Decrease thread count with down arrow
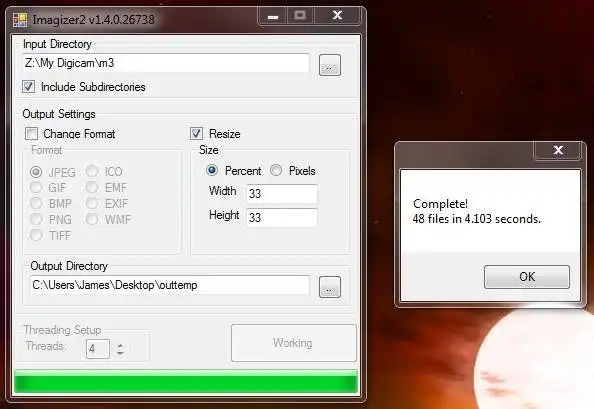The height and width of the screenshot is (409, 594). [120, 353]
